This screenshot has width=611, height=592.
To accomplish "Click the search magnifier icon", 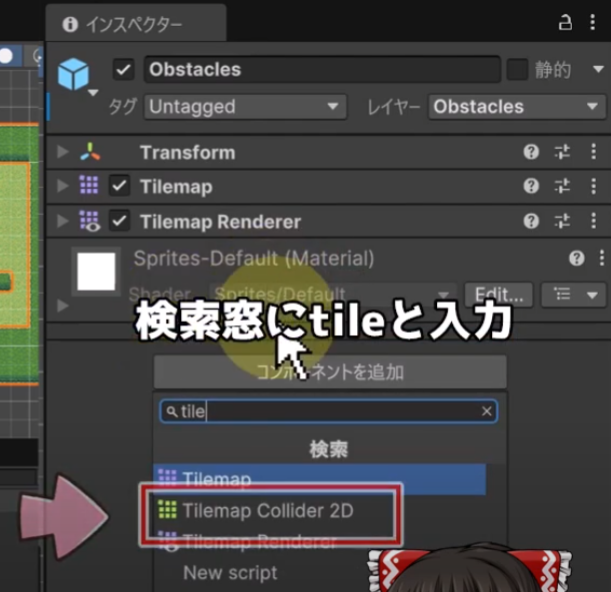I will pos(172,412).
